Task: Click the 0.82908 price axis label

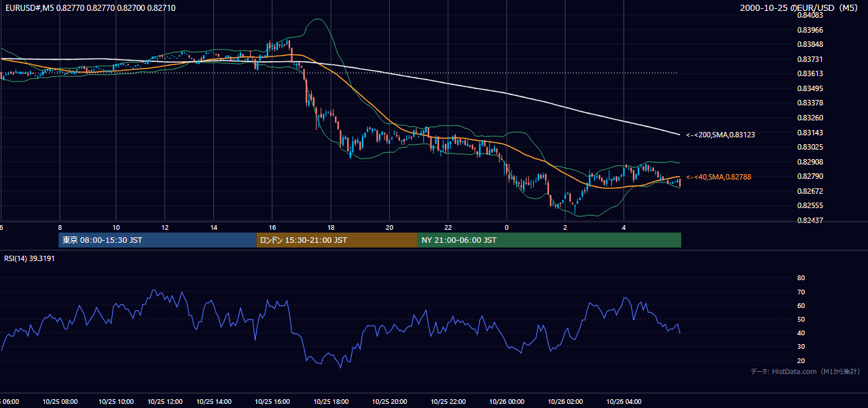Action: pos(810,162)
